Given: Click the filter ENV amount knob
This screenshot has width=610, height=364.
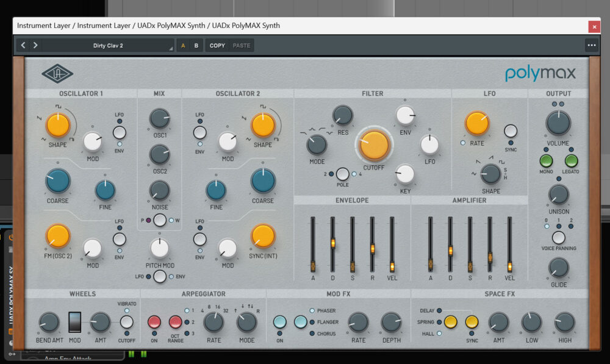Looking at the screenshot, I should click(406, 115).
